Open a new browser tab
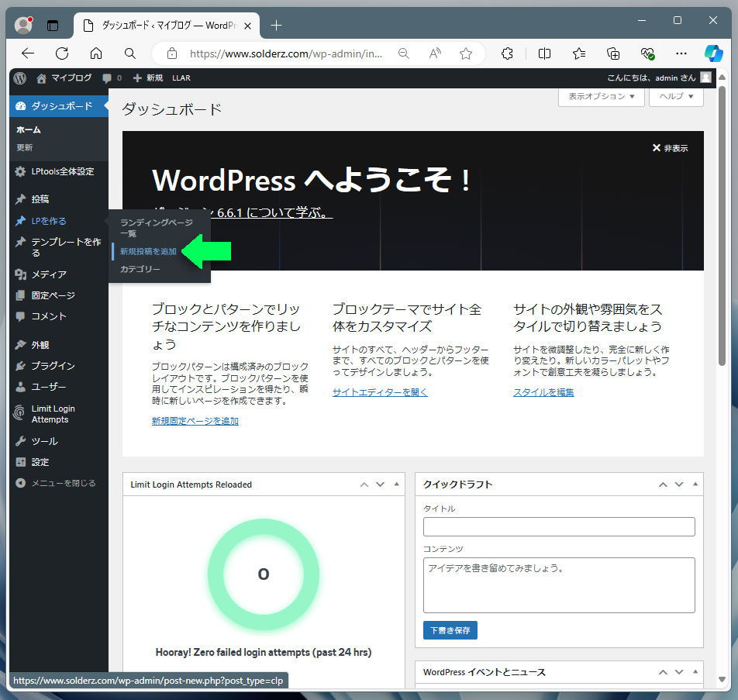 click(x=276, y=26)
